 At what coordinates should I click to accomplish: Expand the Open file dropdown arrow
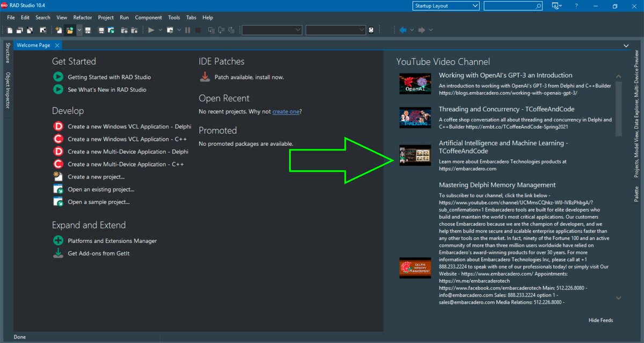79,30
